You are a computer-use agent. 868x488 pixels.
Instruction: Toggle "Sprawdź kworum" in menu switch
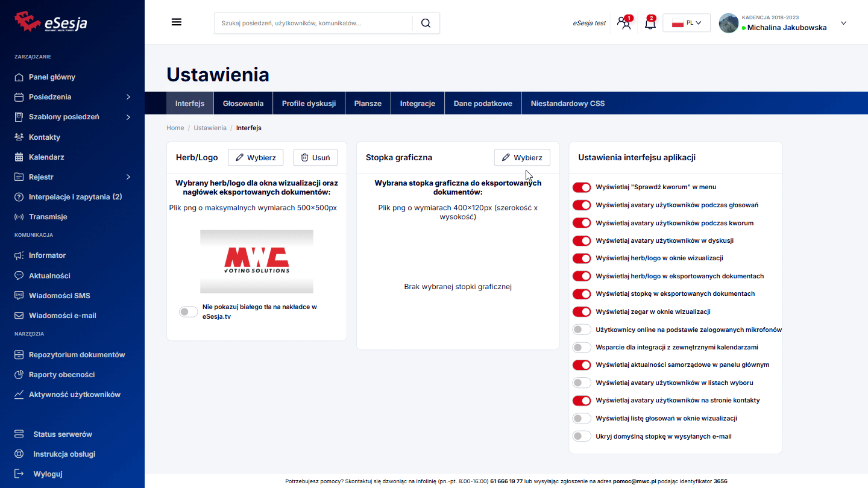tap(582, 187)
